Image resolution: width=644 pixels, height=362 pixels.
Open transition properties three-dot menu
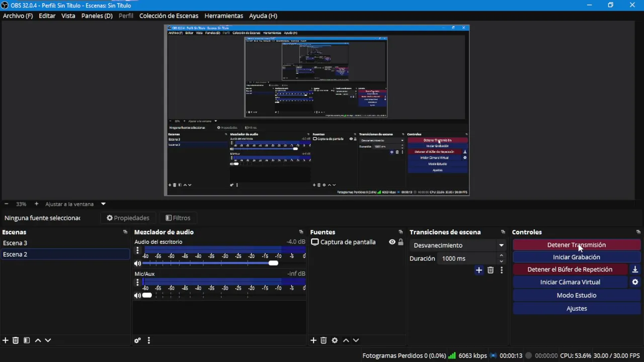pyautogui.click(x=501, y=270)
